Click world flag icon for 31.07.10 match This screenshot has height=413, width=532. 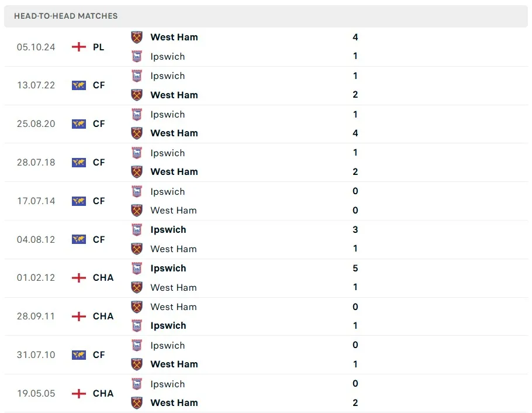pos(79,355)
